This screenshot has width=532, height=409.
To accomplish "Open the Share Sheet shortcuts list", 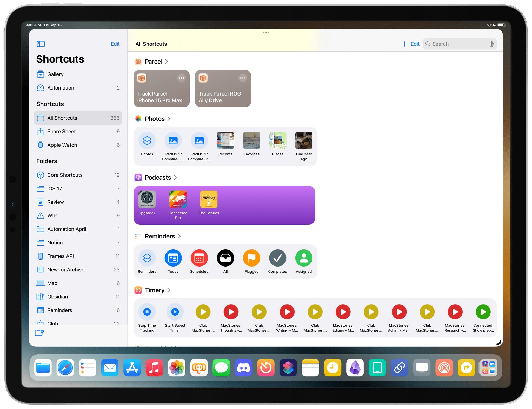I will (x=78, y=131).
